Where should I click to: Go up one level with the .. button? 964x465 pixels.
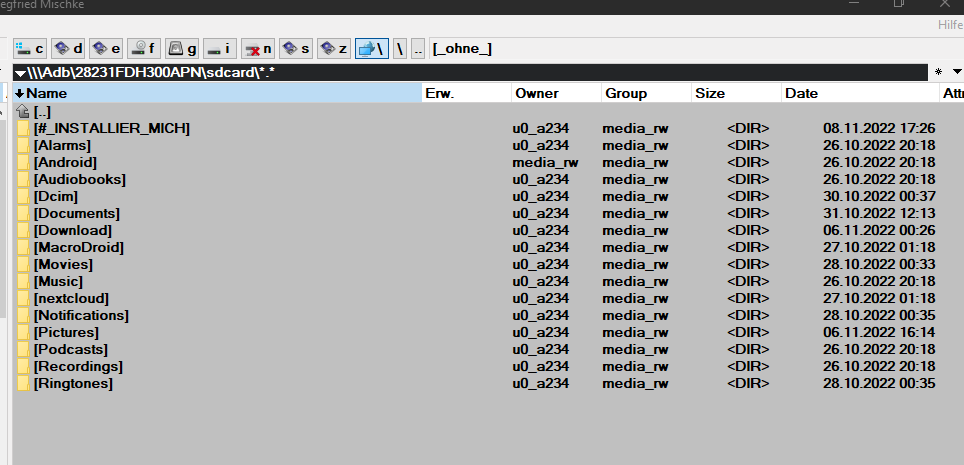coord(418,48)
